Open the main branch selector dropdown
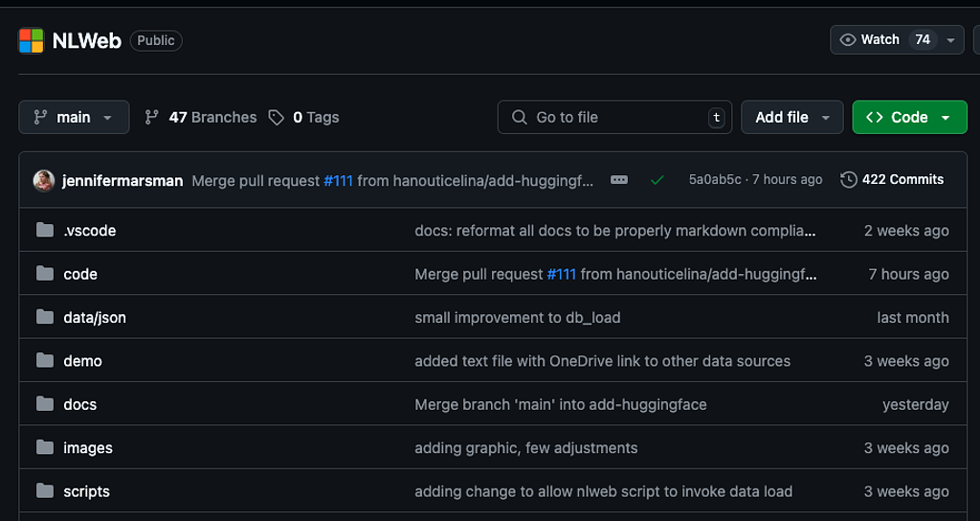Viewport: 980px width, 521px height. 74,117
